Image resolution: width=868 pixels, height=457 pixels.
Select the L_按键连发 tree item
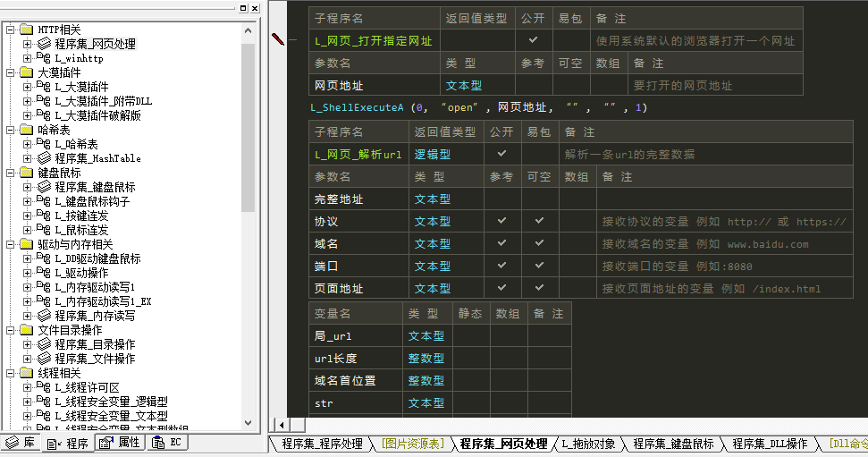[81, 216]
